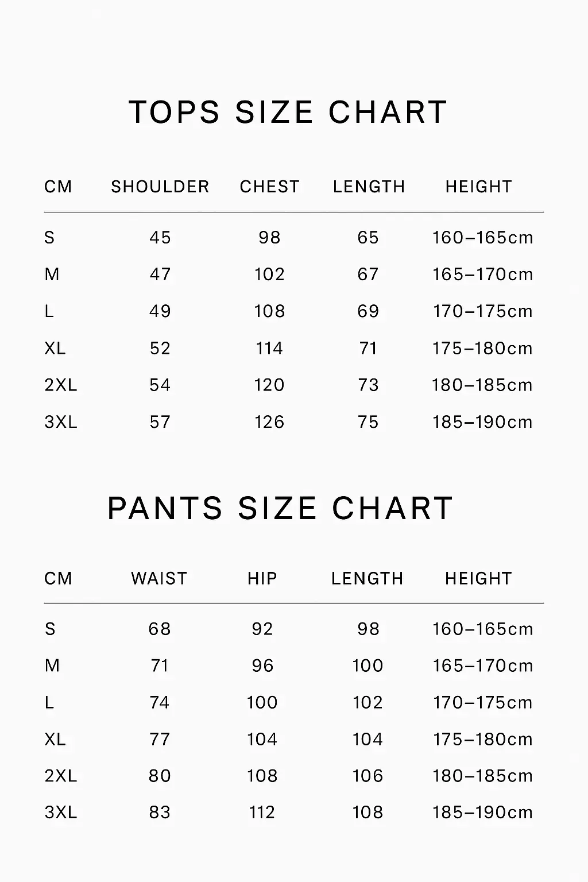Select tops length value 71

368,349
